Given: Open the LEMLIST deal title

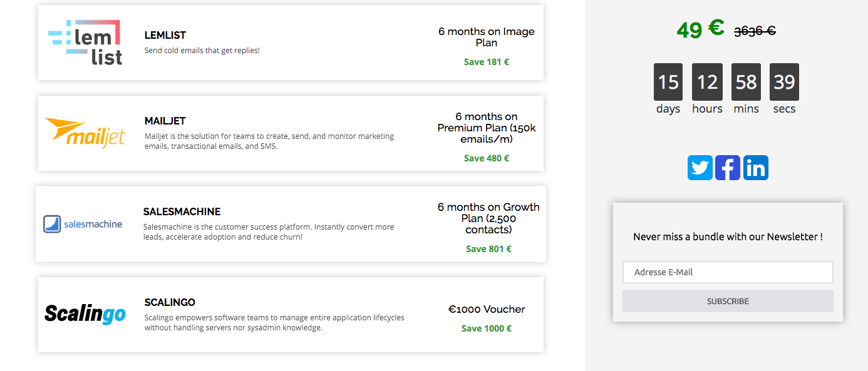Looking at the screenshot, I should click(165, 36).
